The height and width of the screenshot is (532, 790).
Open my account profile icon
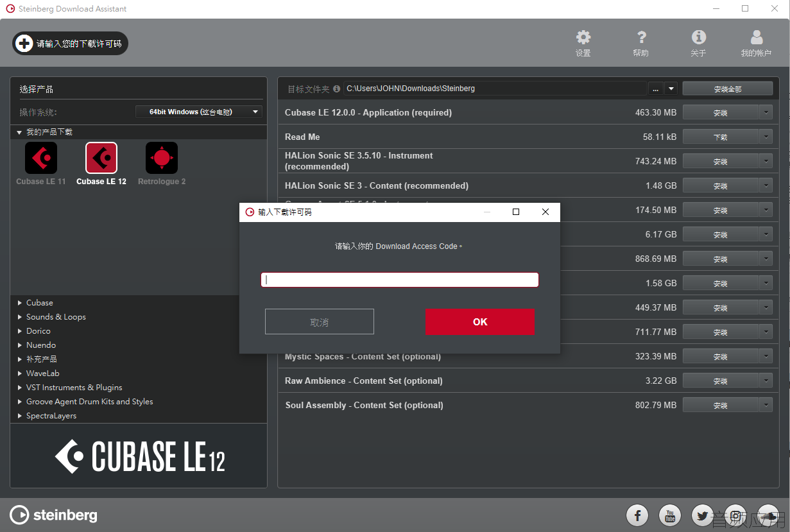pyautogui.click(x=757, y=37)
